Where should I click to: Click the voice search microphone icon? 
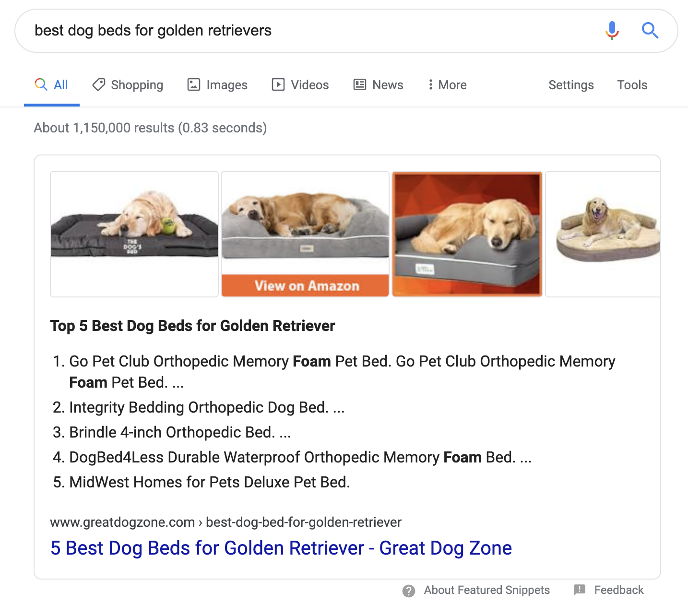tap(612, 31)
